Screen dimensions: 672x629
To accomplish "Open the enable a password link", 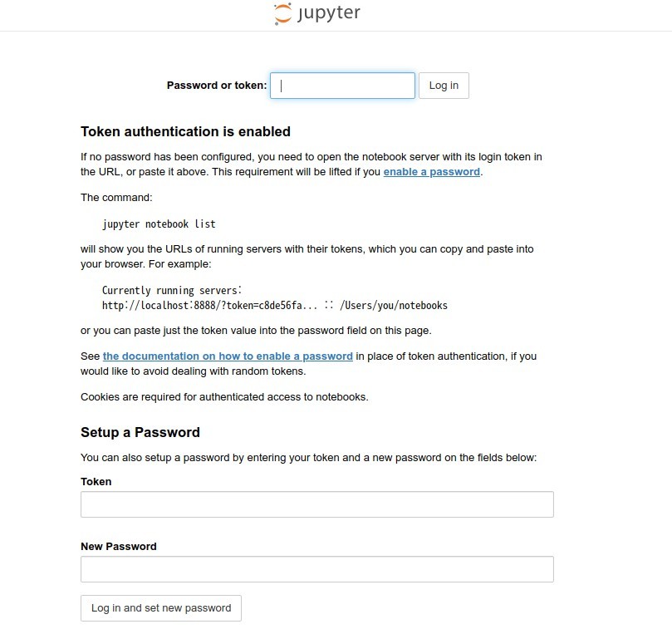I will (432, 172).
